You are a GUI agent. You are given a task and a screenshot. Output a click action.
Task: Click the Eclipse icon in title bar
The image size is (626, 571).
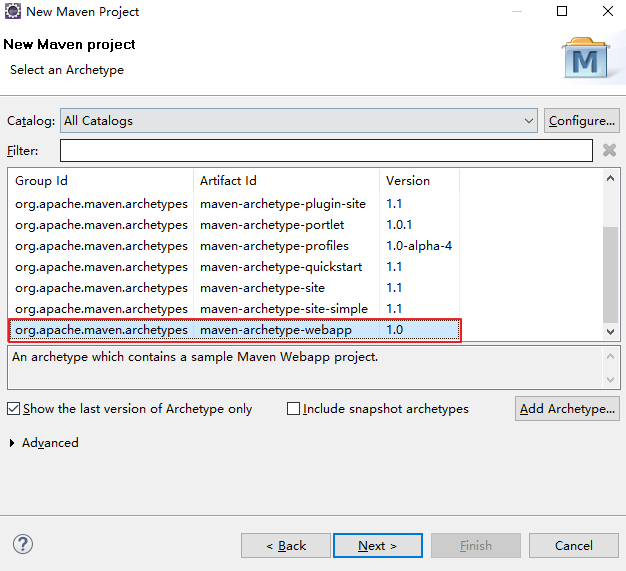pyautogui.click(x=12, y=11)
